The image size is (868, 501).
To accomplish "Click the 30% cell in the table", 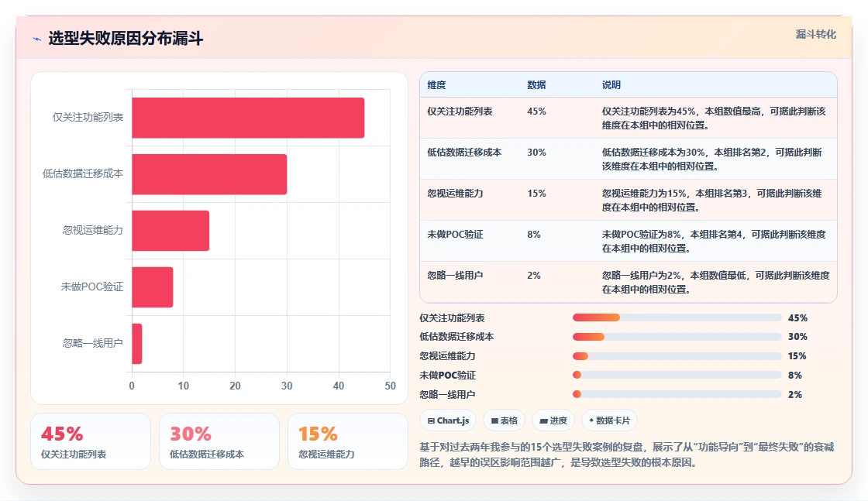I will 536,152.
